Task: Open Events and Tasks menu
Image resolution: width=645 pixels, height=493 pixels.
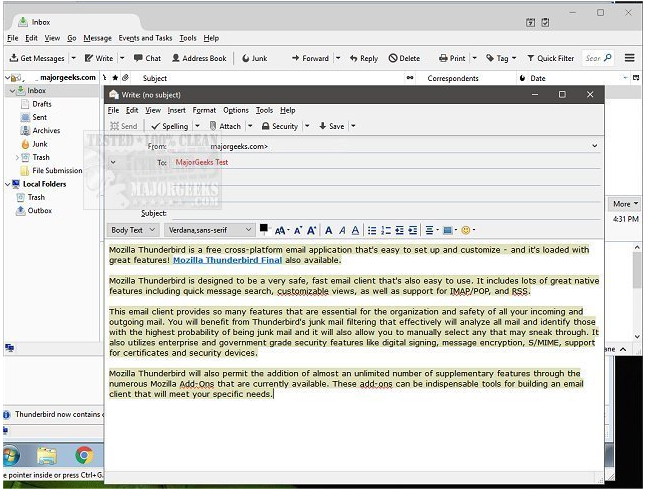Action: point(145,38)
